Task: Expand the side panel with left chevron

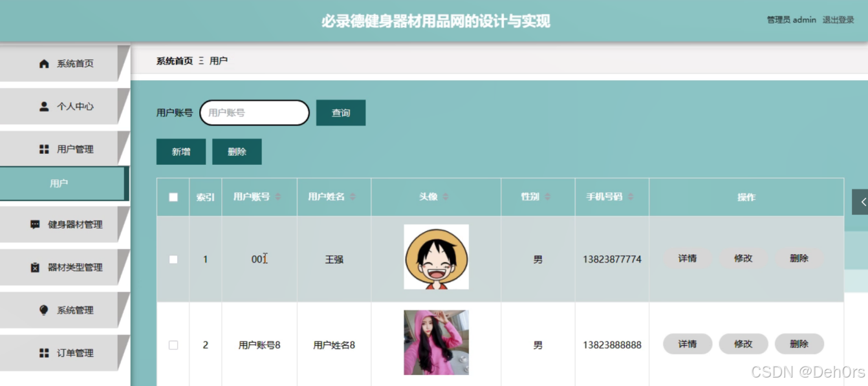Action: (x=862, y=202)
